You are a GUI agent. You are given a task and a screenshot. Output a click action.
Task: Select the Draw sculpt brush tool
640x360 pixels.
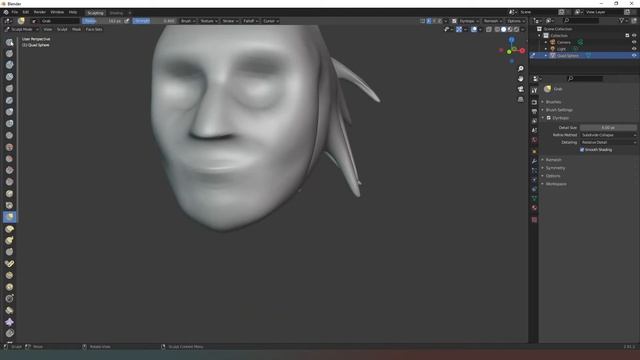9,42
